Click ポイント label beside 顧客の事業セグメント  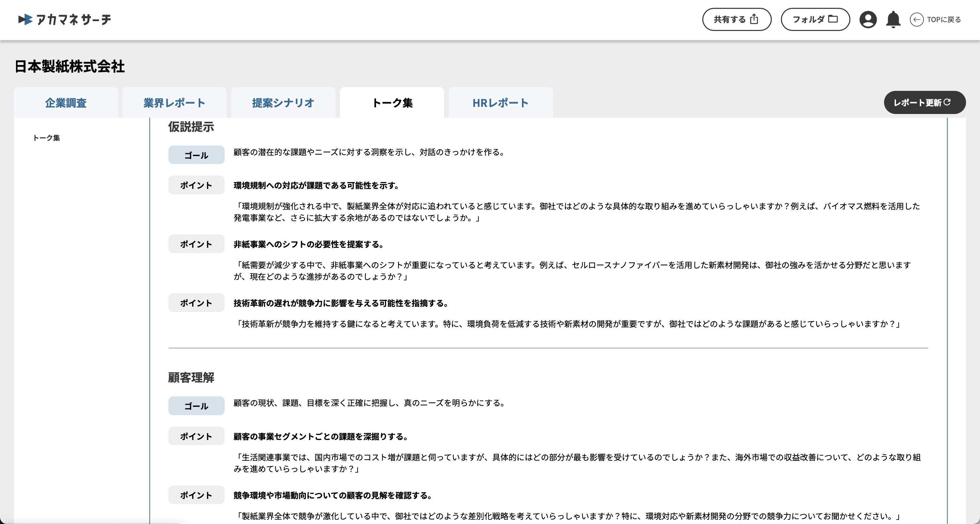click(196, 436)
